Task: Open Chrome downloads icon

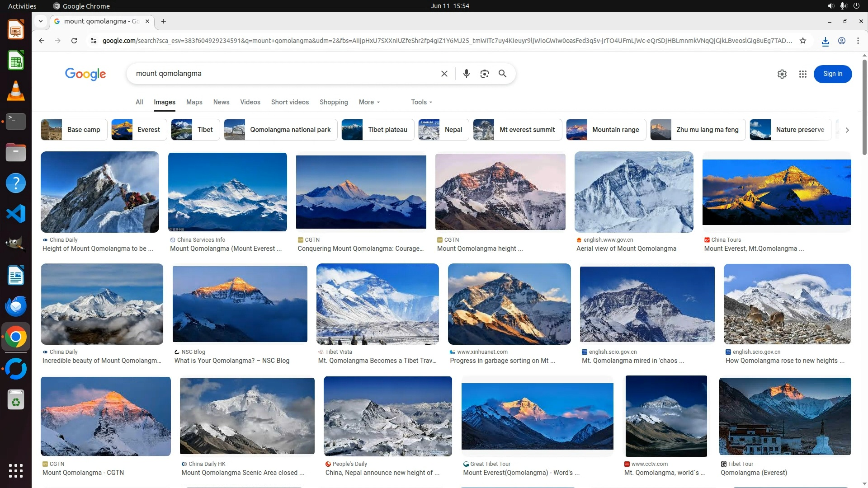Action: pos(825,41)
